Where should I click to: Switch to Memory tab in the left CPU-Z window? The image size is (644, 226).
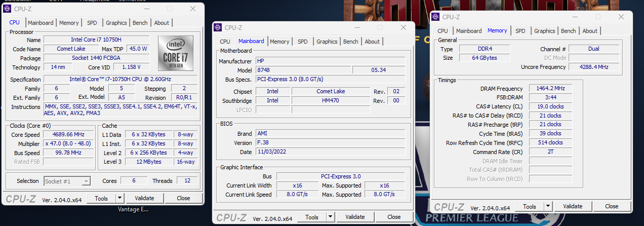[69, 23]
